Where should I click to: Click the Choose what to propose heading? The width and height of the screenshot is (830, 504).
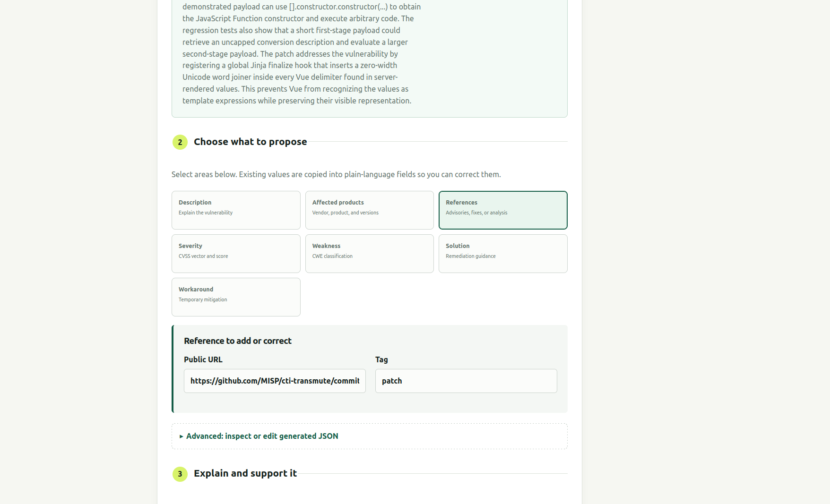[250, 142]
